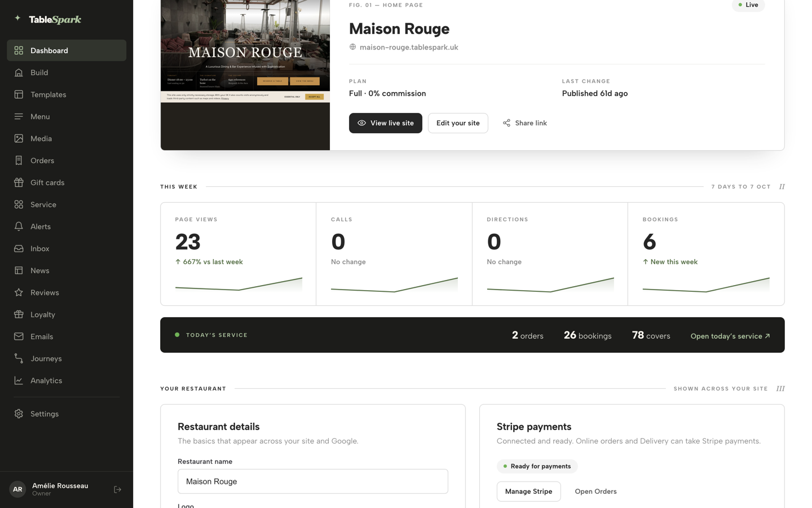
Task: Click the Amélie Rousseau user avatar
Action: coord(17,489)
